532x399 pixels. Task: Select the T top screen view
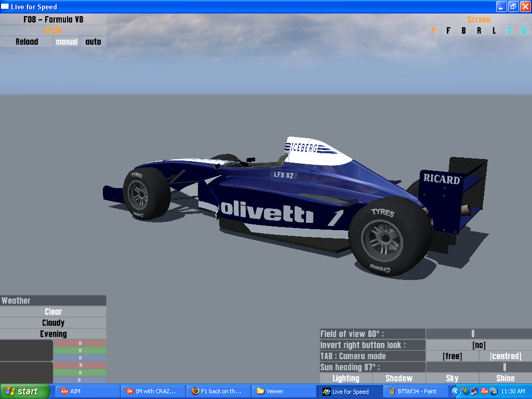pyautogui.click(x=509, y=31)
